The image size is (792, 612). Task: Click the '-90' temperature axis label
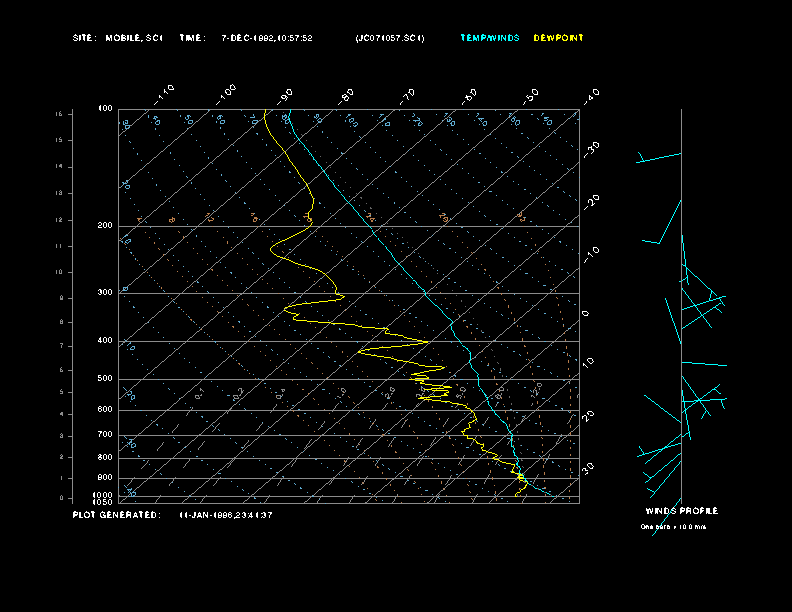click(285, 96)
